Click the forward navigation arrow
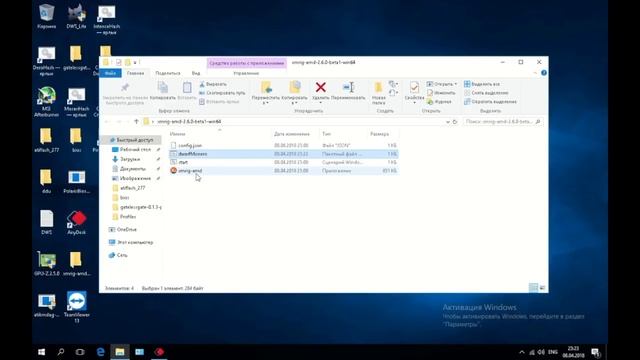This screenshot has width=640, height=360. [119, 122]
